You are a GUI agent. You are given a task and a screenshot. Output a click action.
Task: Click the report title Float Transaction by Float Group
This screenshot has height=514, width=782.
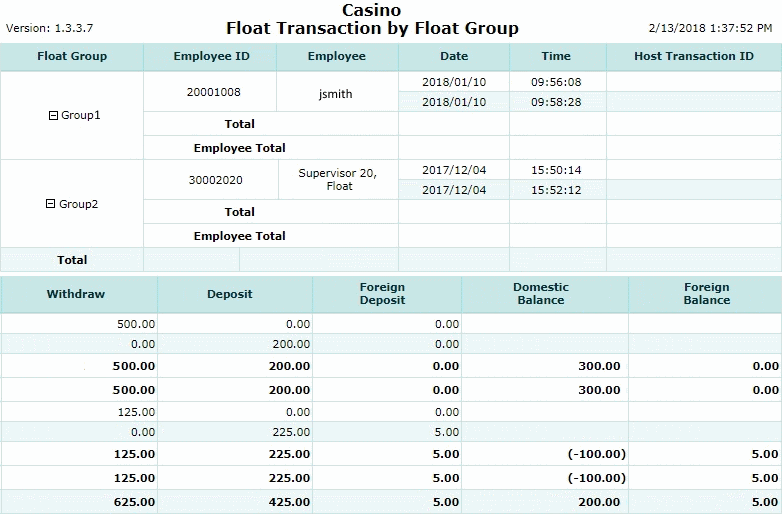[x=372, y=29]
